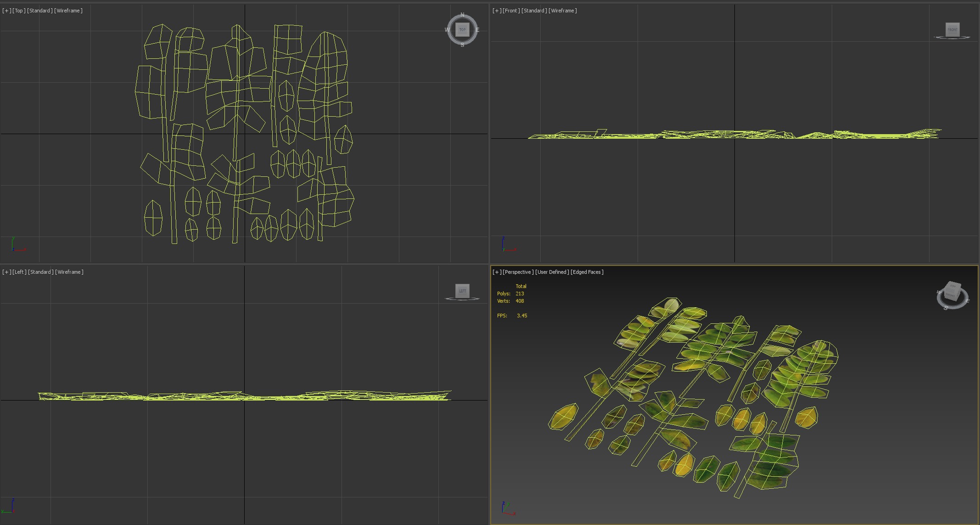Open the [+] general menu of Left viewport
Viewport: 980px width, 525px height.
[6, 272]
